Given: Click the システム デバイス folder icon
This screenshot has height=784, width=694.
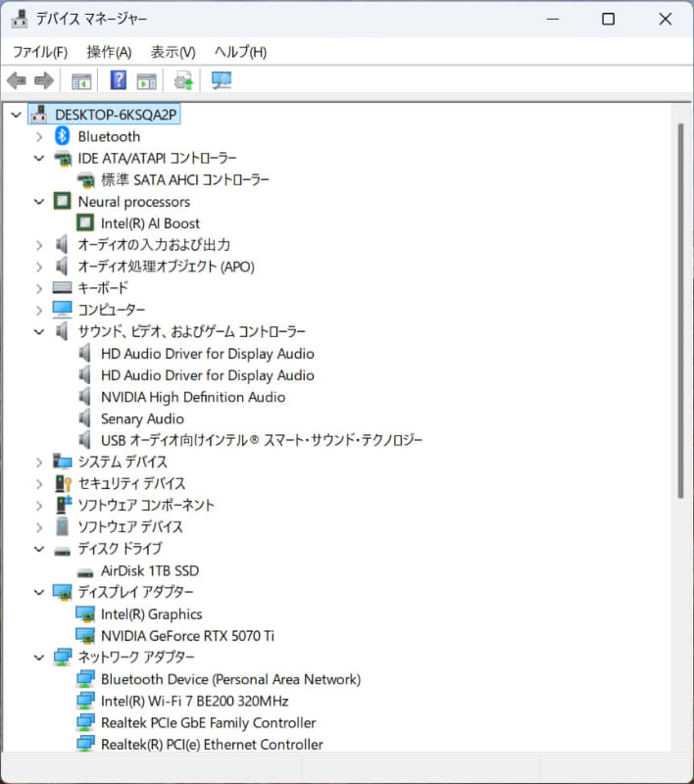Looking at the screenshot, I should click(x=62, y=462).
